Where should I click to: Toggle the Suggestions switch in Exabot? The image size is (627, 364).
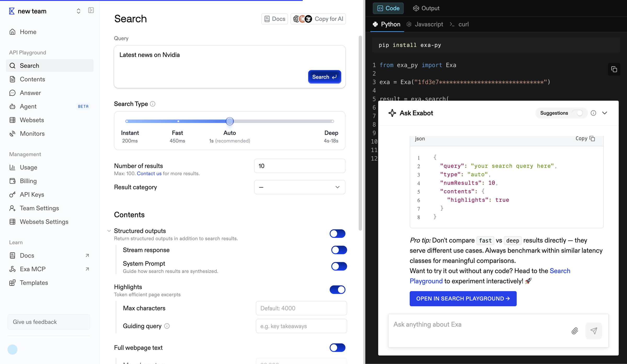point(577,113)
